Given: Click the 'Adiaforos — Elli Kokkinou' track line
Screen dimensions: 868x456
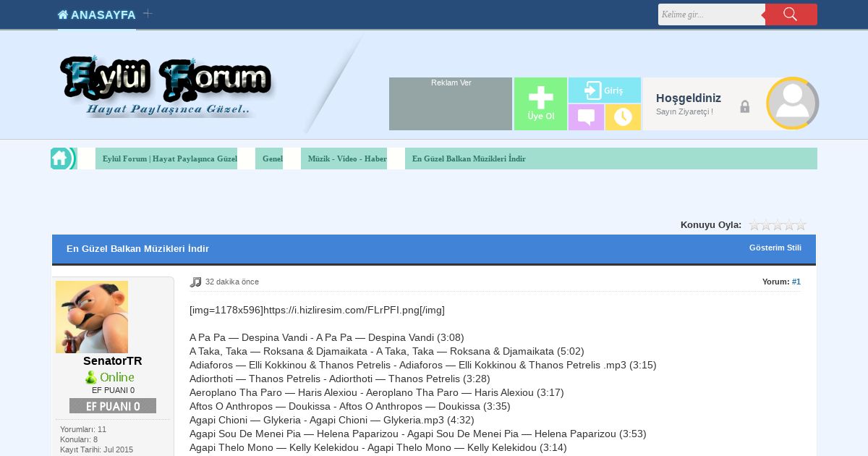Looking at the screenshot, I should tap(423, 365).
